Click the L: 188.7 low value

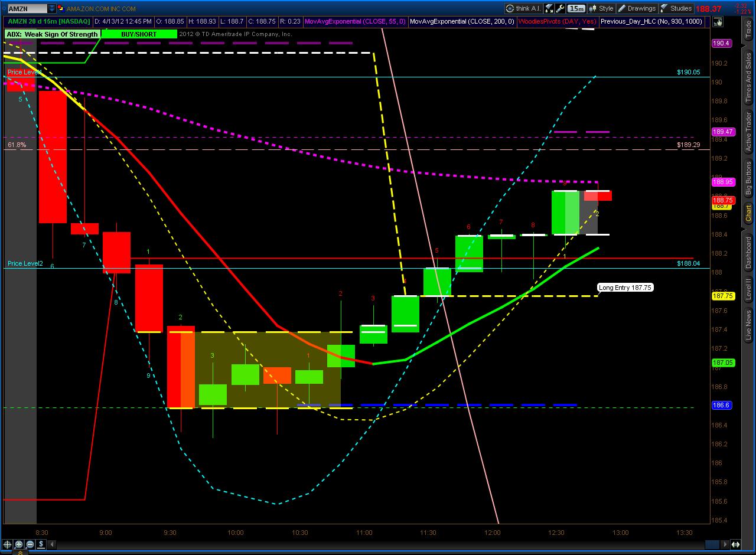pyautogui.click(x=232, y=21)
